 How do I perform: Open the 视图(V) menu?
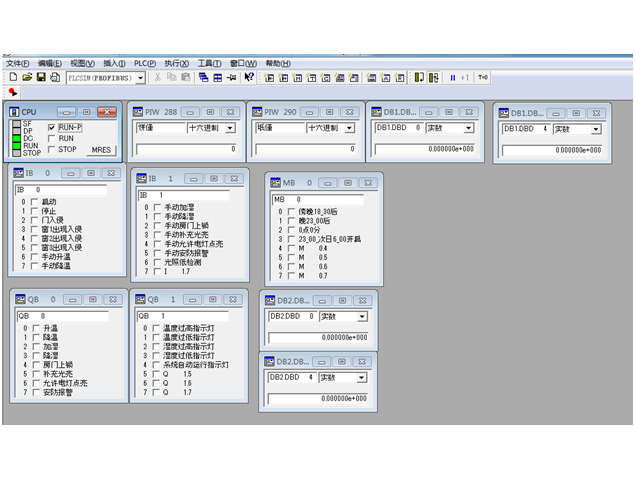[x=83, y=64]
